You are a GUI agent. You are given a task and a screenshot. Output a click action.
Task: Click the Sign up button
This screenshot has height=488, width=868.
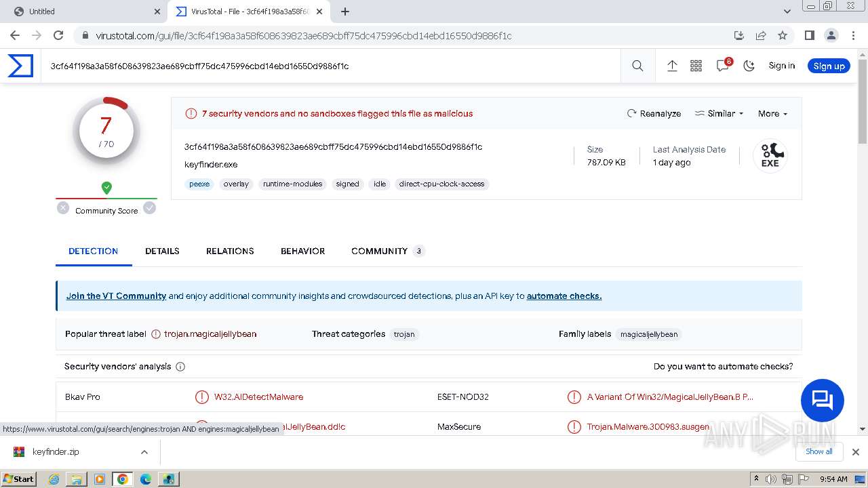[829, 66]
